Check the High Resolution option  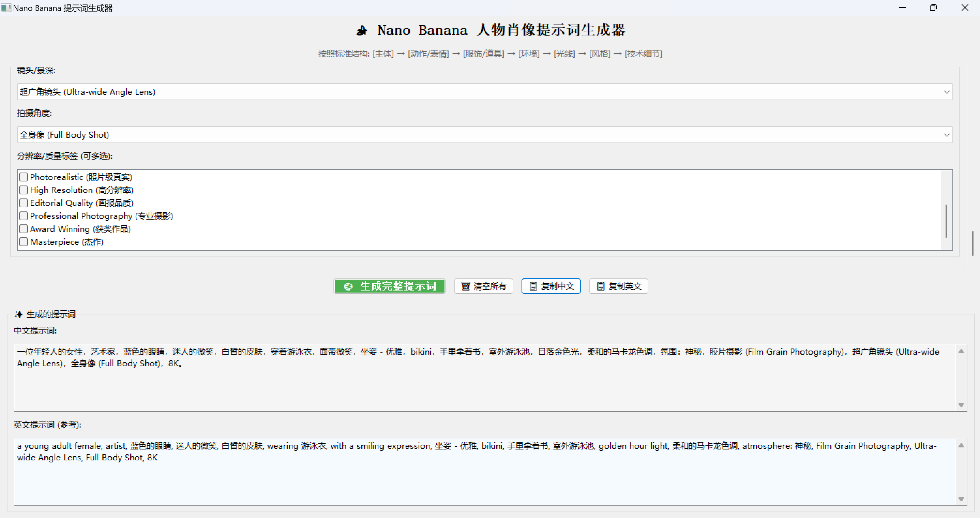point(24,190)
